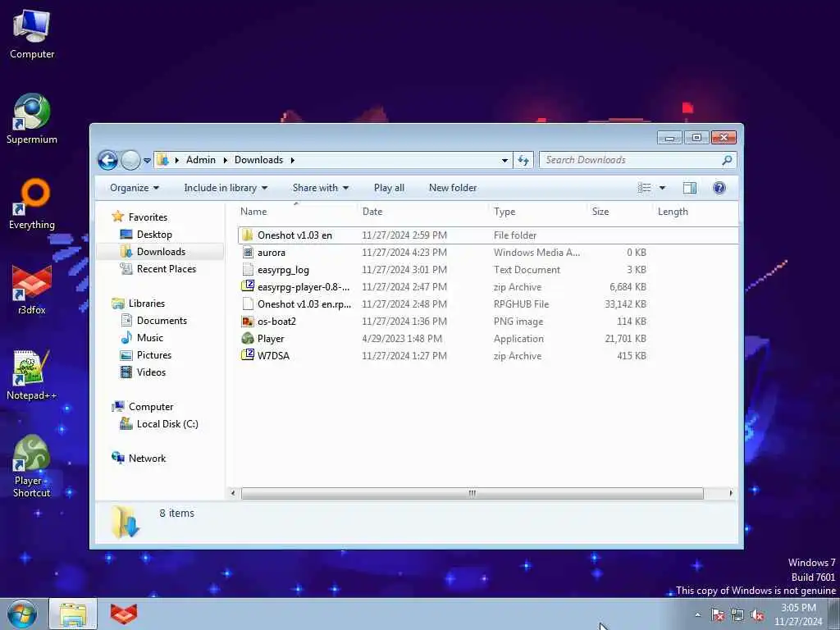Sort files by the Size column
The height and width of the screenshot is (630, 840).
(620, 211)
